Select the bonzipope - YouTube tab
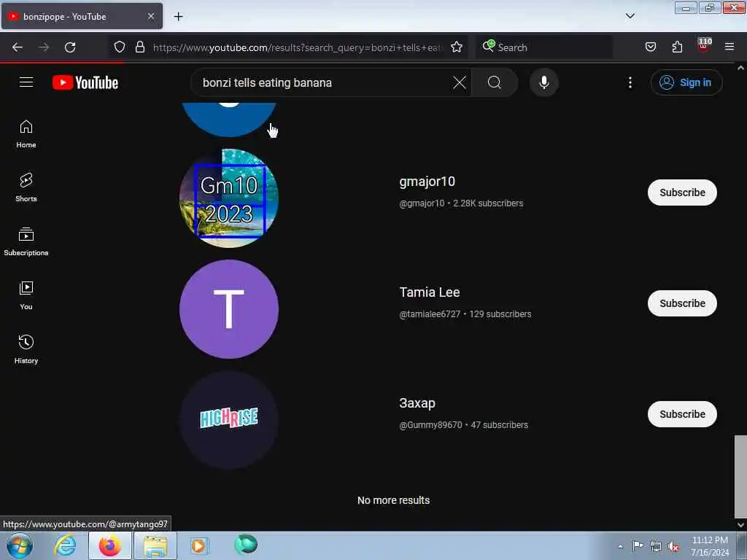 tap(82, 16)
